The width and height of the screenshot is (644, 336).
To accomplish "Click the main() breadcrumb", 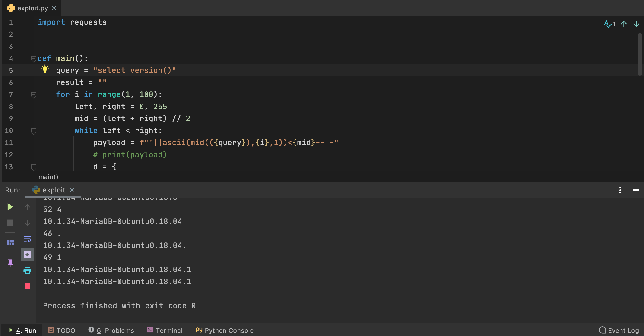I will point(48,177).
